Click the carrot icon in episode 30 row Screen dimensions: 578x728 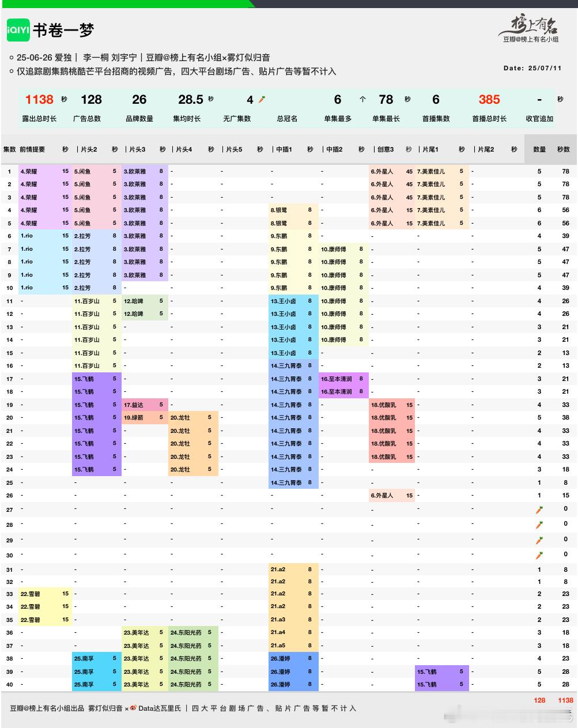tap(539, 555)
